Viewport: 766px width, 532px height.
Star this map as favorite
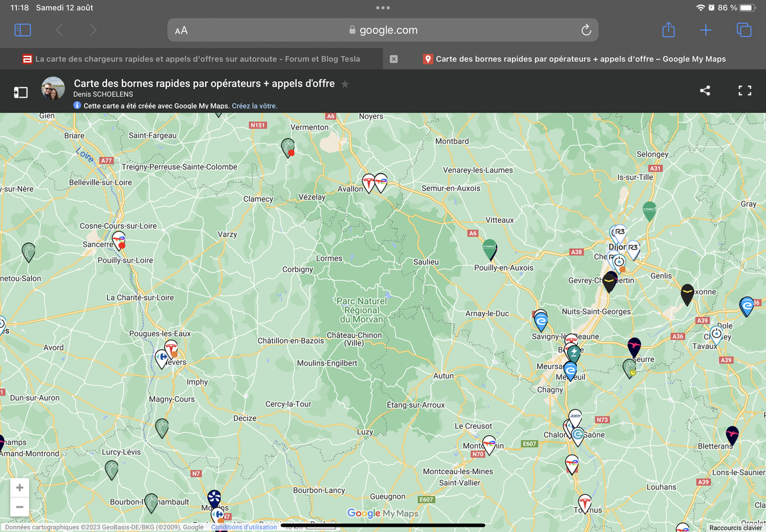pos(345,84)
